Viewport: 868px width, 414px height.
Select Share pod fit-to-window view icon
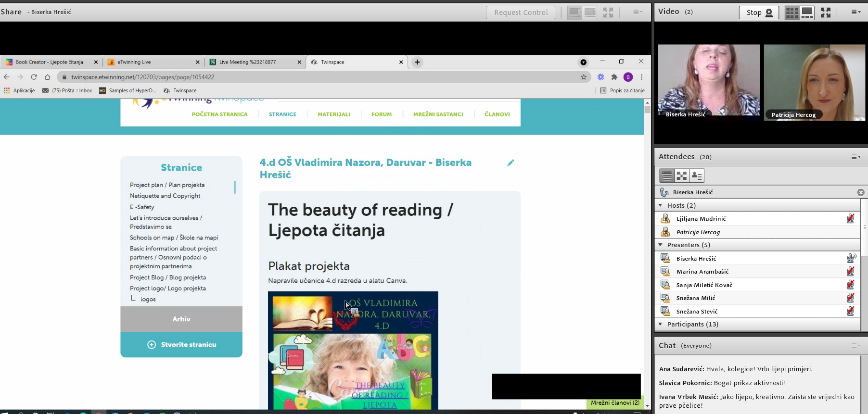pyautogui.click(x=574, y=13)
